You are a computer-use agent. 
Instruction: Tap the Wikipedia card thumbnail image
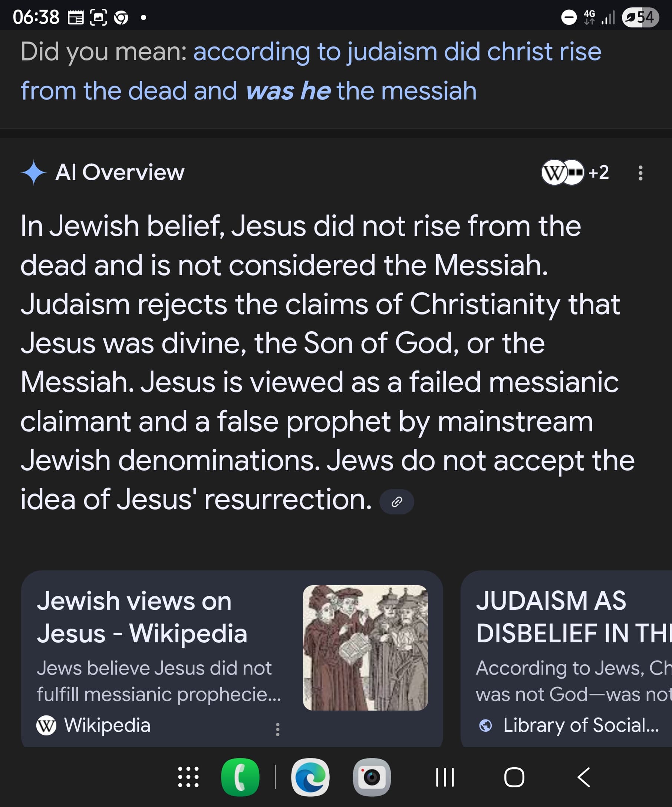click(365, 648)
